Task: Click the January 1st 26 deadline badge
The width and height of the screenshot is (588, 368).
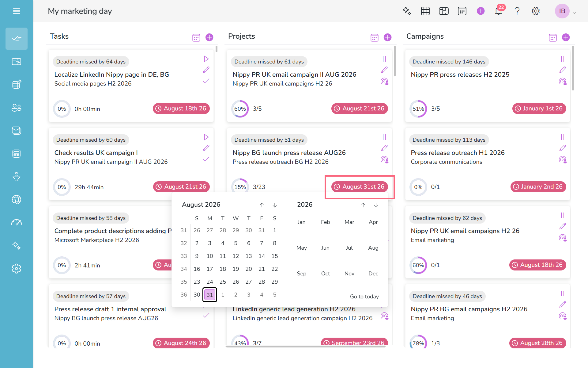Action: click(x=539, y=109)
